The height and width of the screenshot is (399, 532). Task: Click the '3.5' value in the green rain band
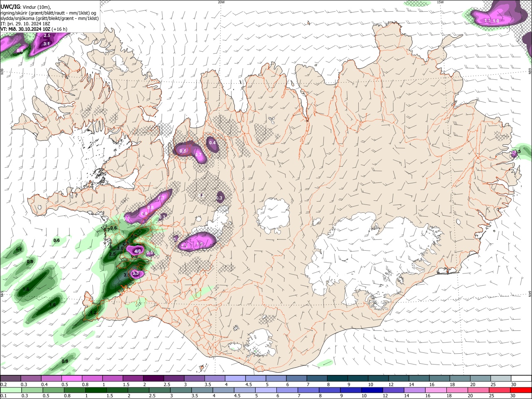(127, 274)
